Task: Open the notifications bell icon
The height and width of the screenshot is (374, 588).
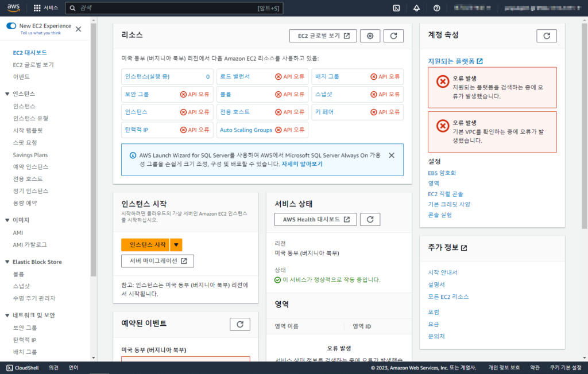Action: tap(417, 8)
